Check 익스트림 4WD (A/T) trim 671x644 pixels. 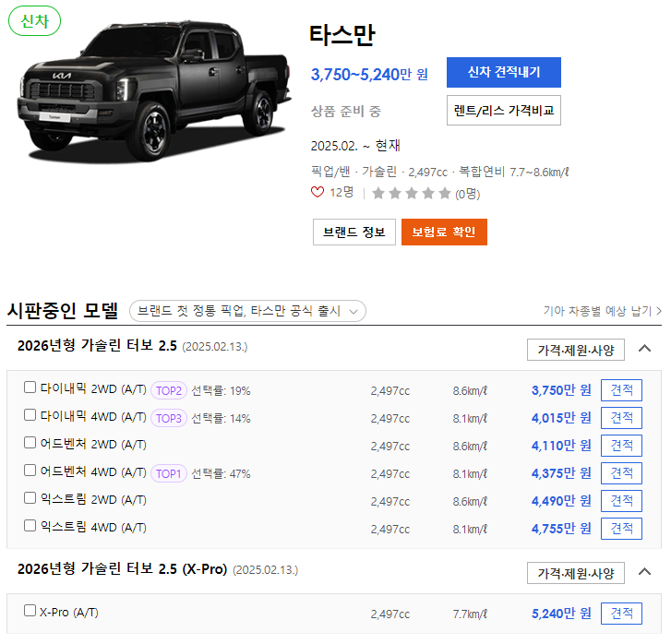(x=30, y=526)
